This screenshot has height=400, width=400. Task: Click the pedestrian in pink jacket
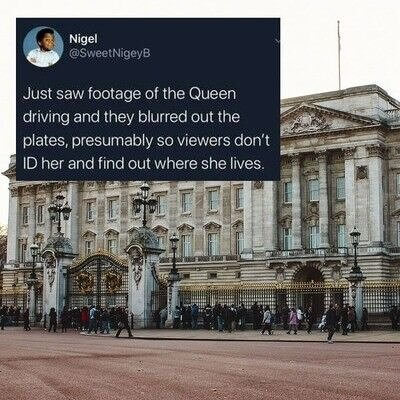tap(293, 321)
